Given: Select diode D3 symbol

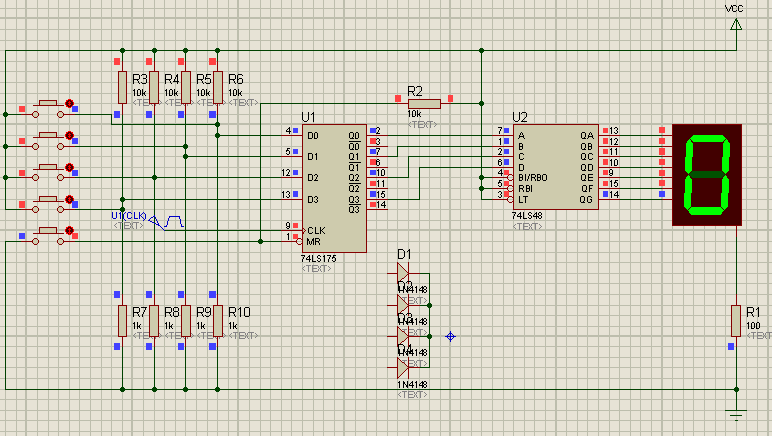Looking at the screenshot, I should point(403,337).
